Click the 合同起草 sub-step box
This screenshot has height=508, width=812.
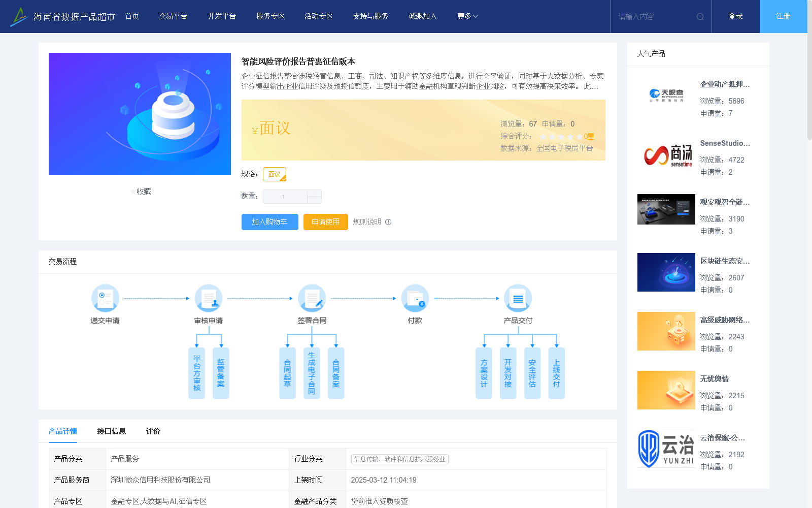[x=287, y=373]
